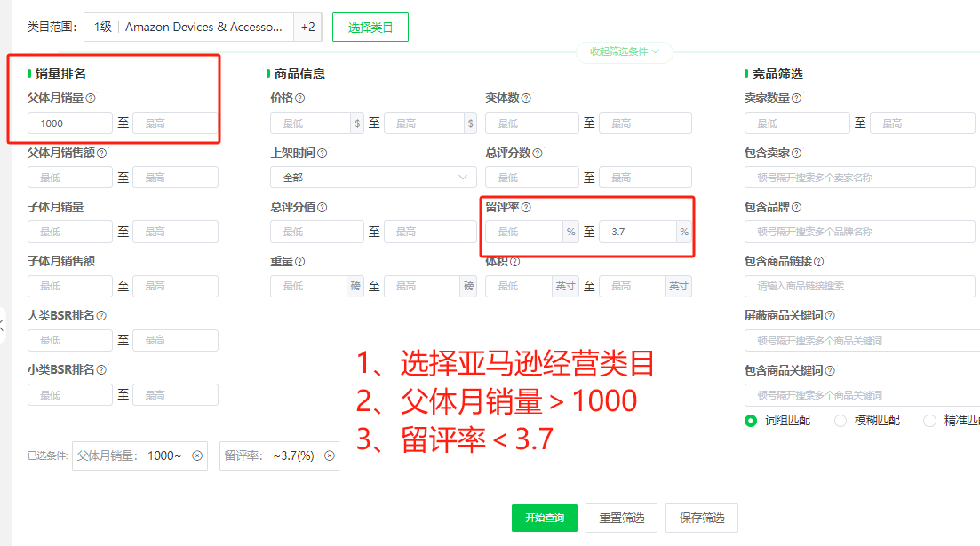Click help icon beside 留评率 label
Image resolution: width=980 pixels, height=546 pixels.
(x=526, y=208)
